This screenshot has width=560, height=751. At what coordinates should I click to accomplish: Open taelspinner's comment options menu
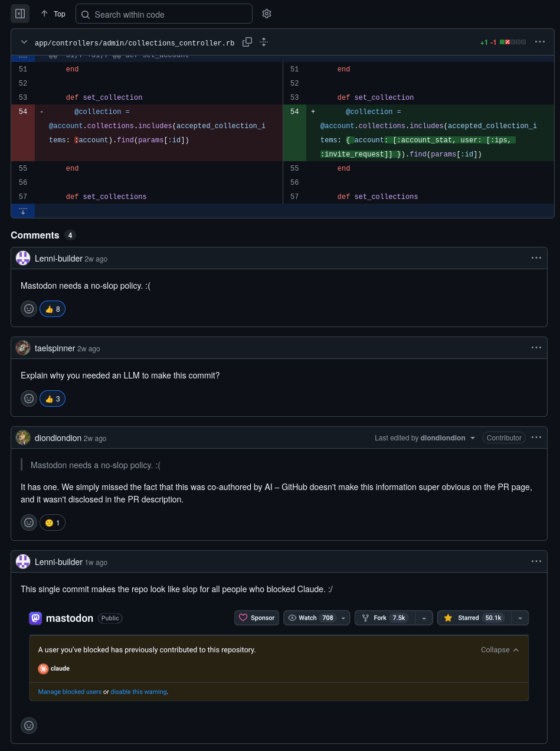tap(536, 348)
